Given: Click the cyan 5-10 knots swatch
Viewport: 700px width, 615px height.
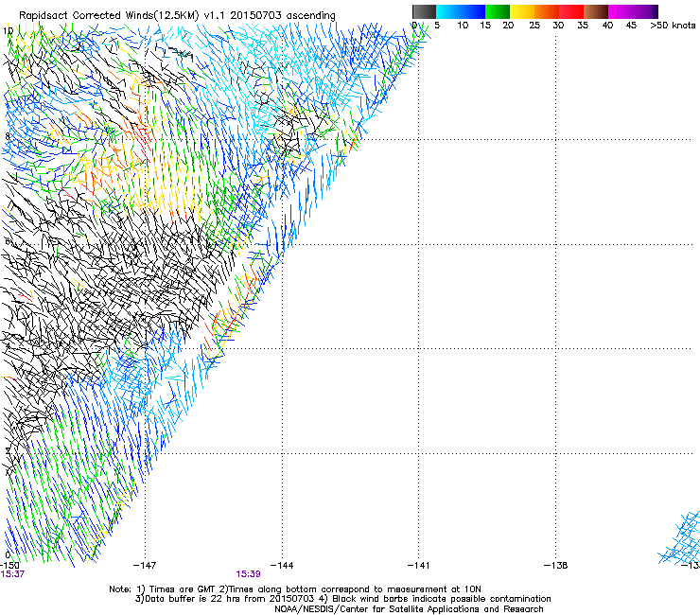Looking at the screenshot, I should (448, 11).
